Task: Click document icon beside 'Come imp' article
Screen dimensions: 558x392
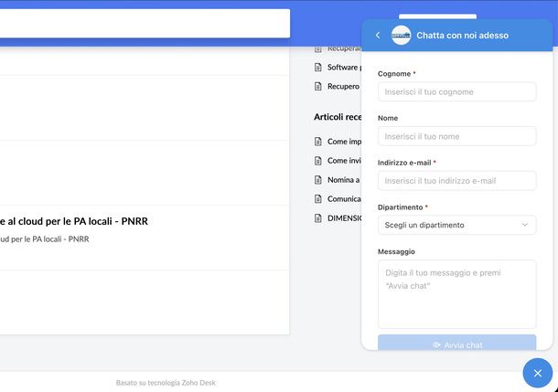Action: coord(318,142)
